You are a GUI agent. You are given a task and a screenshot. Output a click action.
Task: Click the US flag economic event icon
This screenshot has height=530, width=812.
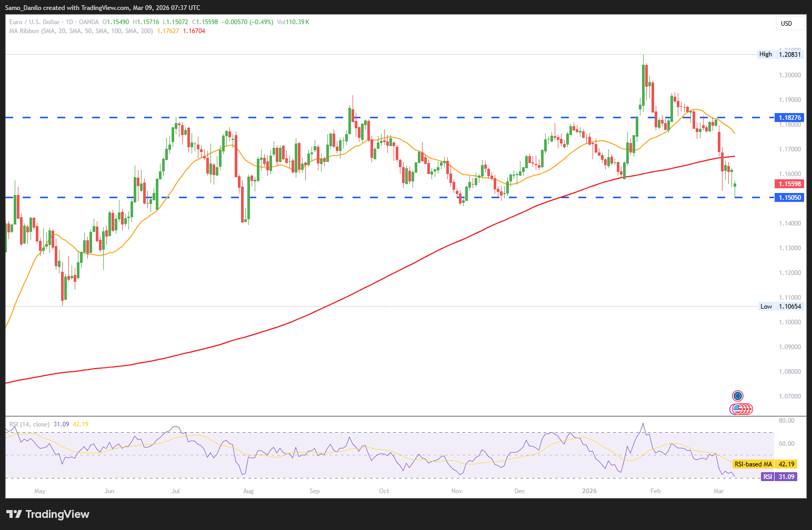(737, 409)
